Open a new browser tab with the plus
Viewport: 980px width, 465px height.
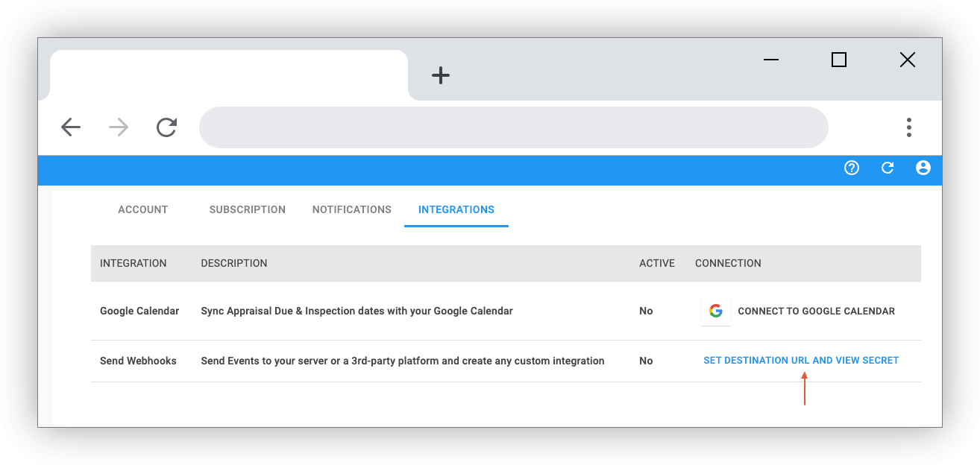pyautogui.click(x=441, y=75)
